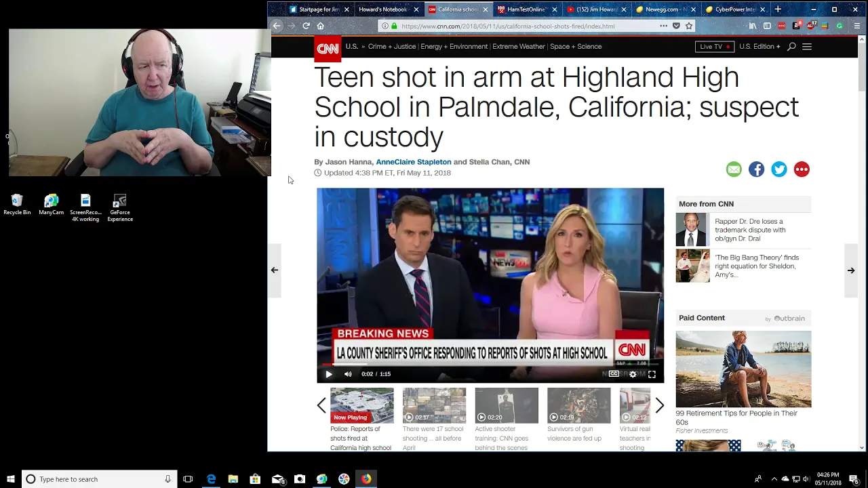The width and height of the screenshot is (868, 488).
Task: Switch to Howard's Notebook tab
Action: 388,9
